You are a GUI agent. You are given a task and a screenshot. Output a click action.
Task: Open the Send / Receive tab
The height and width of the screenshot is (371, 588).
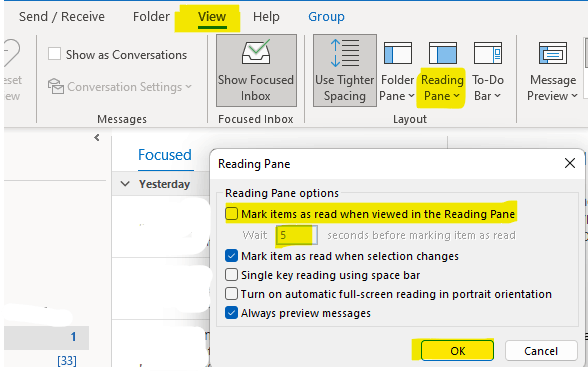click(x=62, y=17)
